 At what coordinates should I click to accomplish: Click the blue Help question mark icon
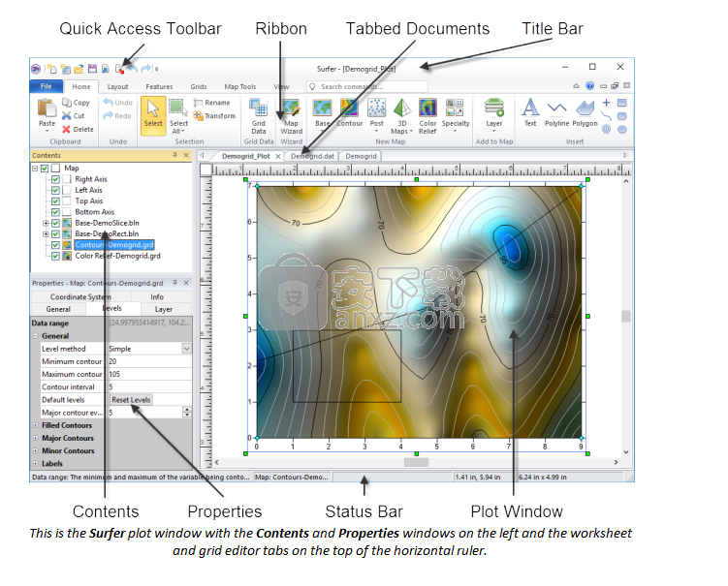pos(589,86)
